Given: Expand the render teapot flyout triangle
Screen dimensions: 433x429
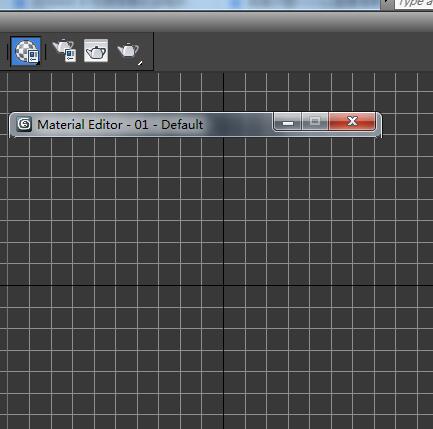Looking at the screenshot, I should [141, 63].
